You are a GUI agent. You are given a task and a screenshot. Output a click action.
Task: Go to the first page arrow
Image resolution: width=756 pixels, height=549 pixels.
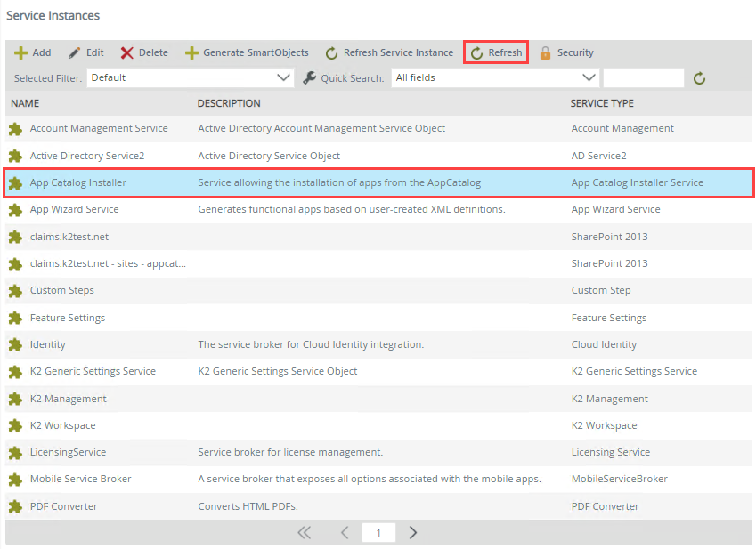coord(305,533)
